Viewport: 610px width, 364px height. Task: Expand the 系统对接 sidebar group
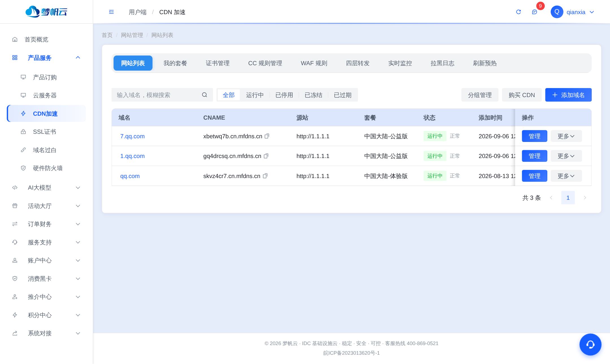(46, 333)
